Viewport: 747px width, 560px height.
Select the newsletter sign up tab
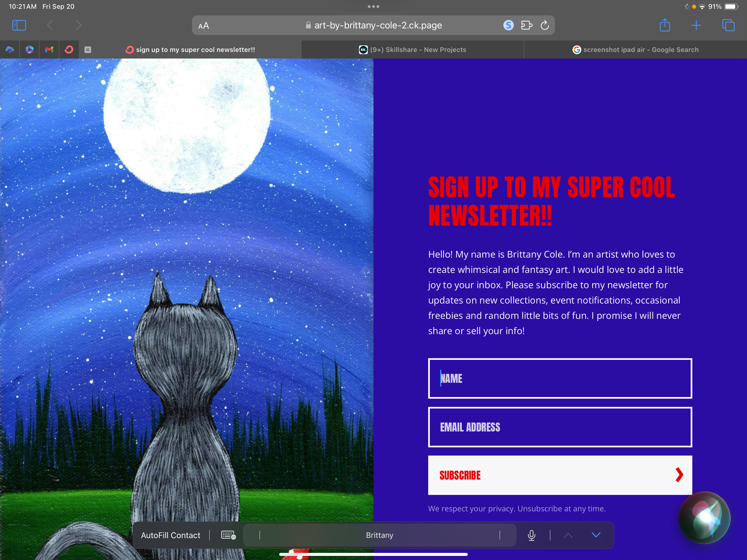tap(190, 50)
